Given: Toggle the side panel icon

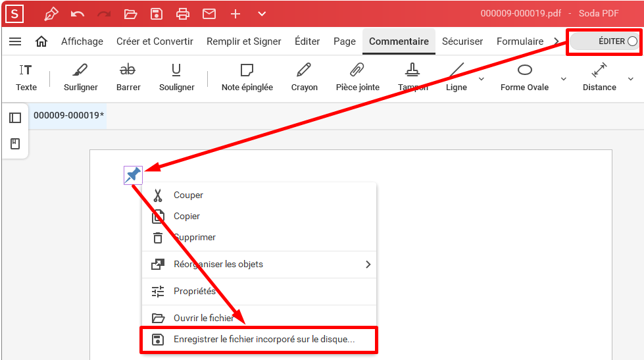Looking at the screenshot, I should pos(15,118).
